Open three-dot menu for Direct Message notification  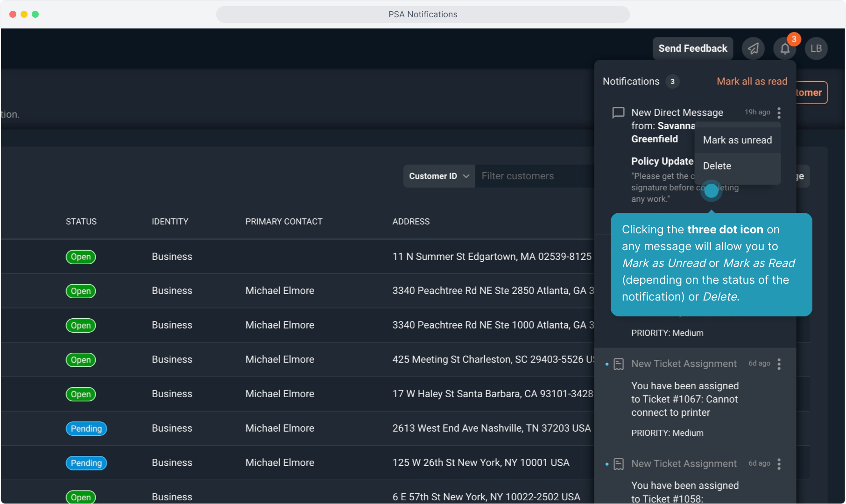tap(779, 113)
